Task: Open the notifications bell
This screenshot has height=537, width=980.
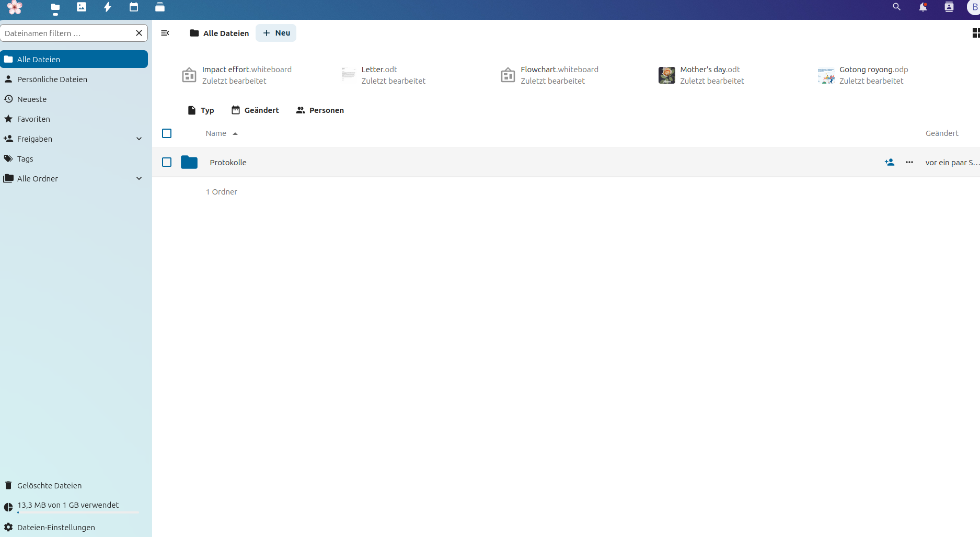Action: (x=923, y=7)
